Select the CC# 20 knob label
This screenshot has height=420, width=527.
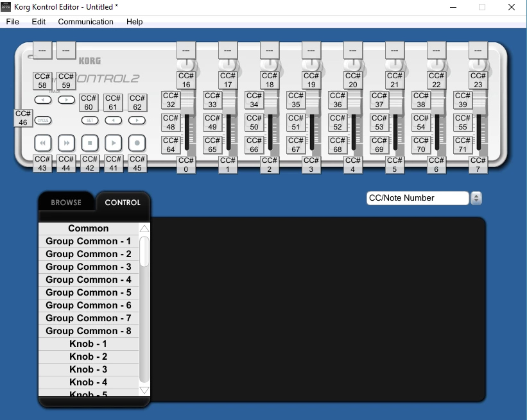353,80
